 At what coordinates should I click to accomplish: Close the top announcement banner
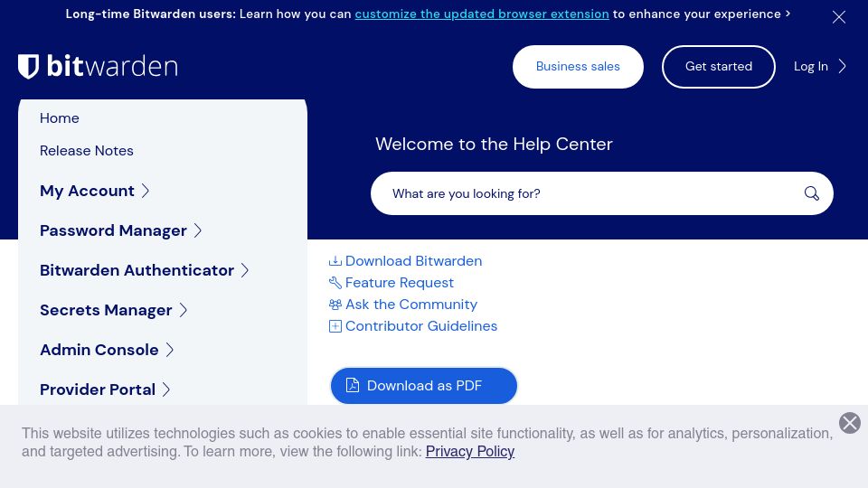pos(839,17)
